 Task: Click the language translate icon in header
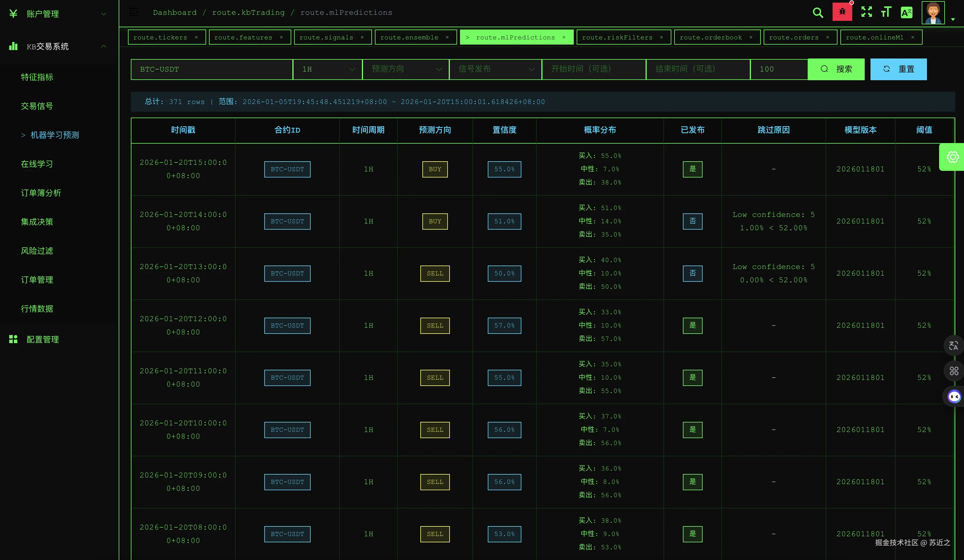click(x=906, y=13)
